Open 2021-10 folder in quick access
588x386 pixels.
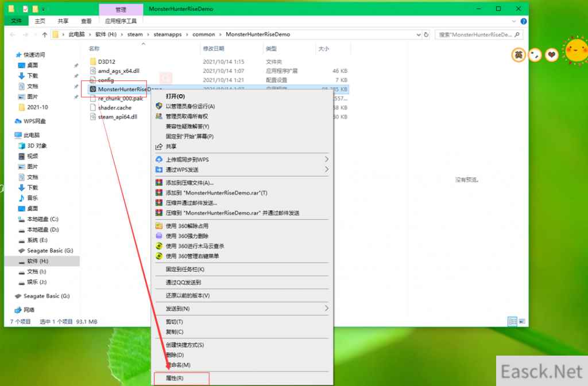tap(34, 107)
